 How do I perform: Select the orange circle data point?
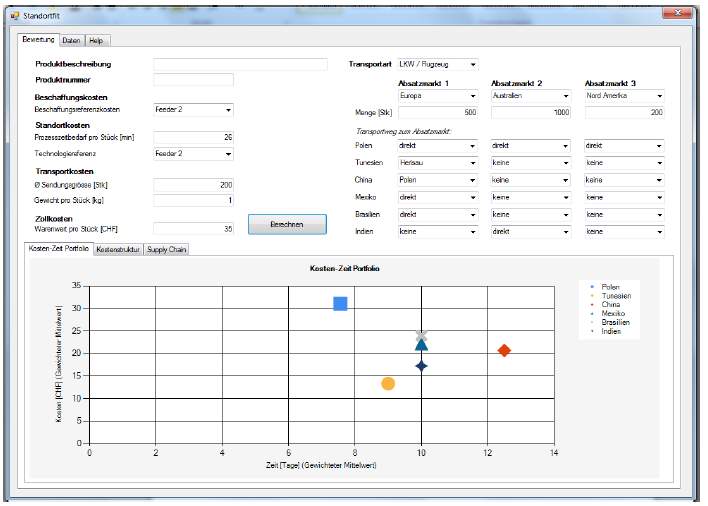(388, 383)
